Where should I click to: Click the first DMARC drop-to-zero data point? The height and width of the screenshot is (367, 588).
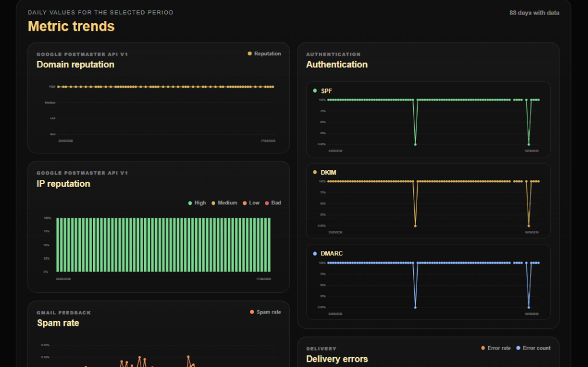point(415,307)
